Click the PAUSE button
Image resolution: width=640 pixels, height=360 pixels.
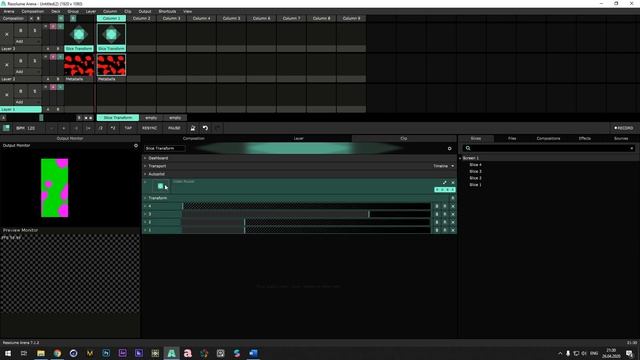pos(174,128)
